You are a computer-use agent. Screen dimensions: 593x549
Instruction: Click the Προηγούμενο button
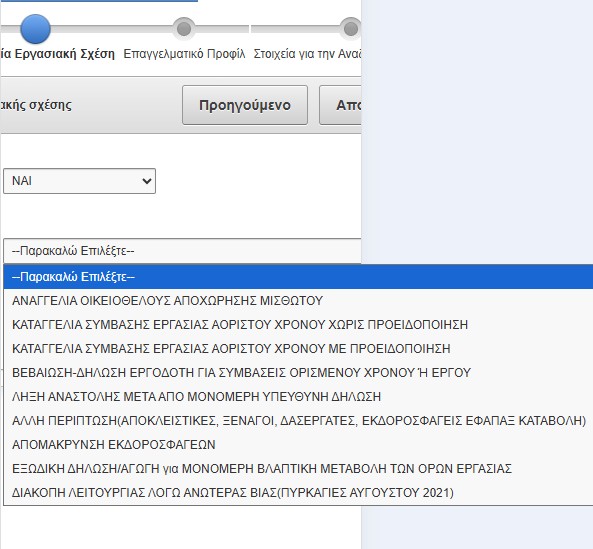click(245, 105)
